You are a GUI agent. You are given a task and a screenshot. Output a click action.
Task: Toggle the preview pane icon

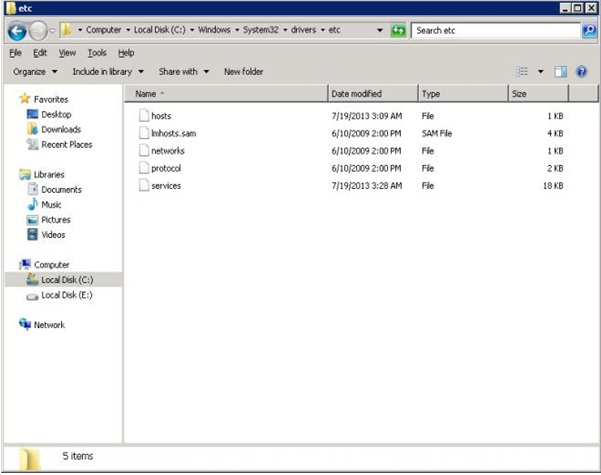(560, 72)
